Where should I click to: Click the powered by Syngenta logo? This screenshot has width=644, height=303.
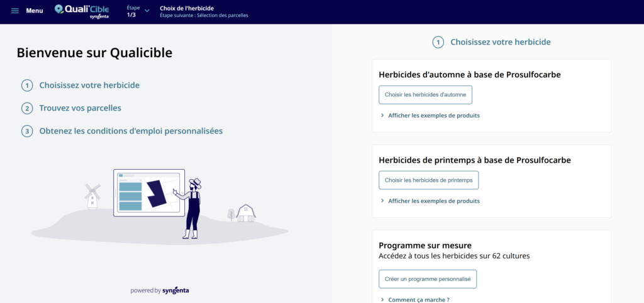(x=160, y=290)
